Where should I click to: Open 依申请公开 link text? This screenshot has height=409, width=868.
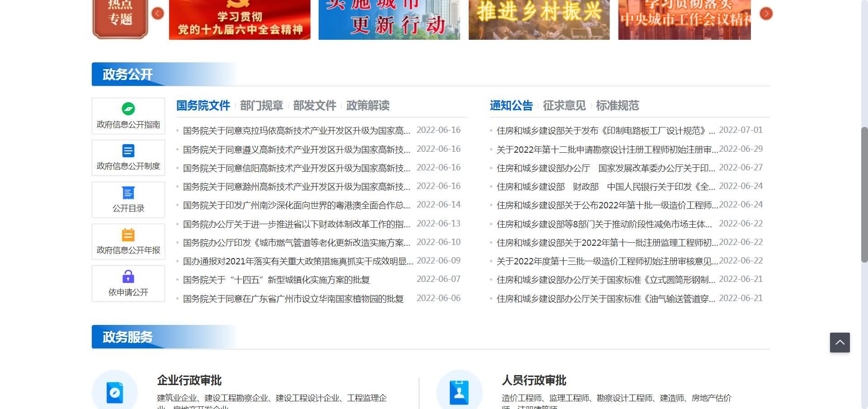click(x=128, y=292)
